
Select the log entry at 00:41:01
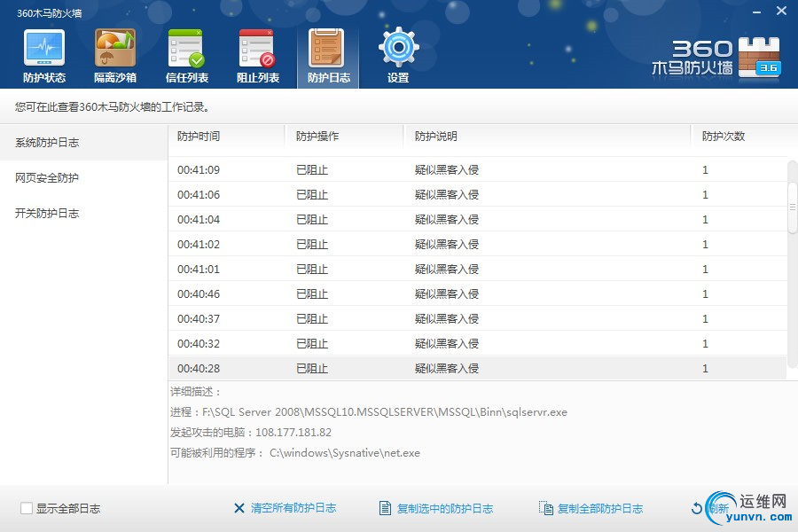point(477,269)
